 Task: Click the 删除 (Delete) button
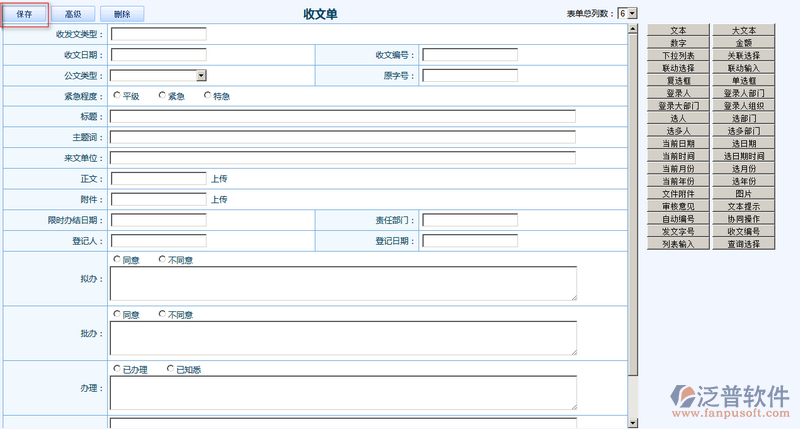(x=122, y=14)
